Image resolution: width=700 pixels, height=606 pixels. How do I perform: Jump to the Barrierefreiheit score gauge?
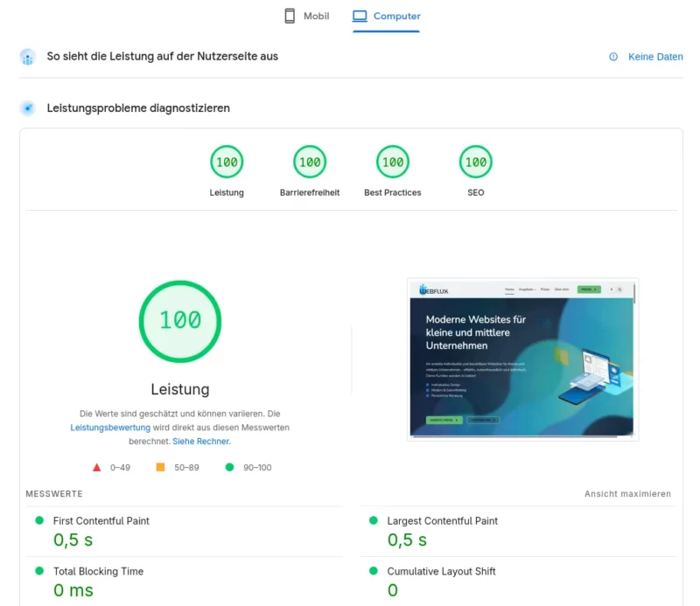click(x=310, y=162)
